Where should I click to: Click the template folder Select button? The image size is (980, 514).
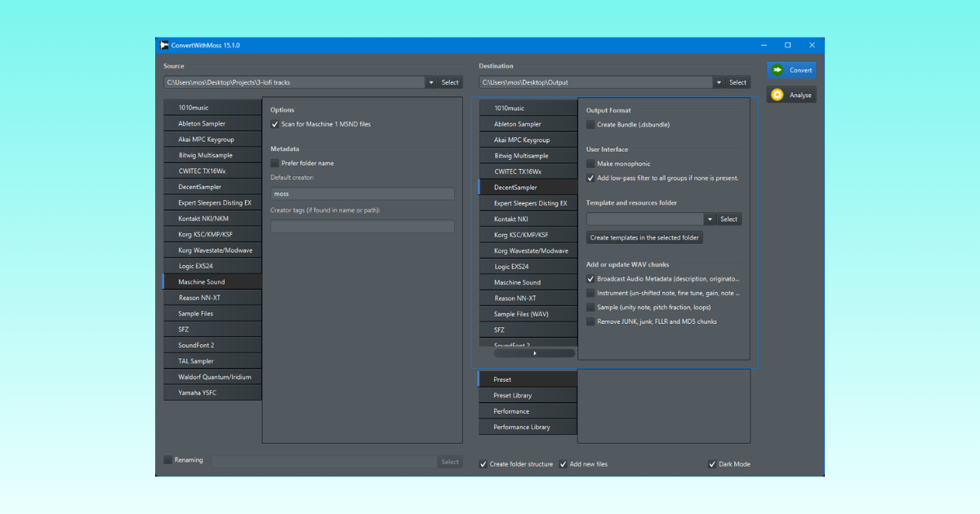[x=729, y=219]
